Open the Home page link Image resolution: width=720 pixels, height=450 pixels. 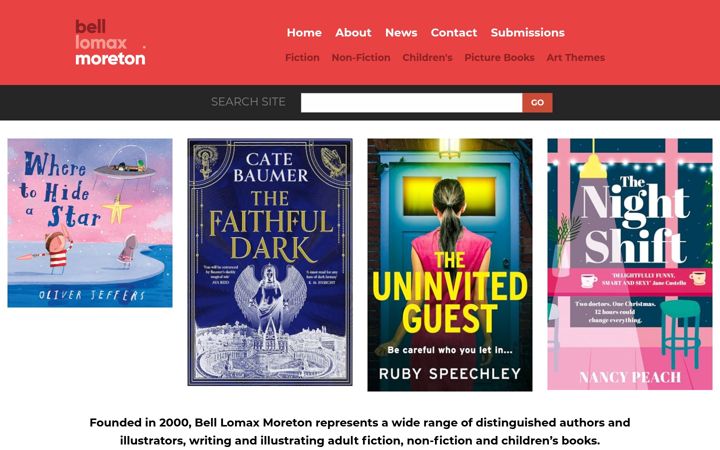(304, 33)
